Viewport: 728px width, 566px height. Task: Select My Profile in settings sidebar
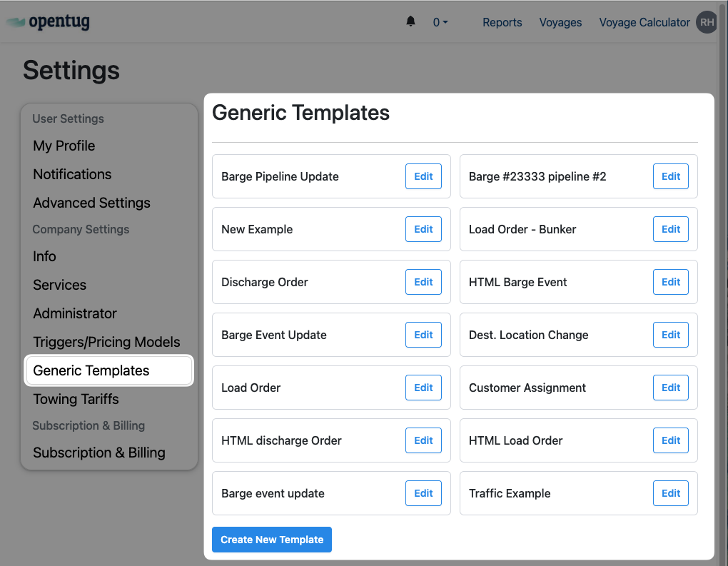[64, 146]
